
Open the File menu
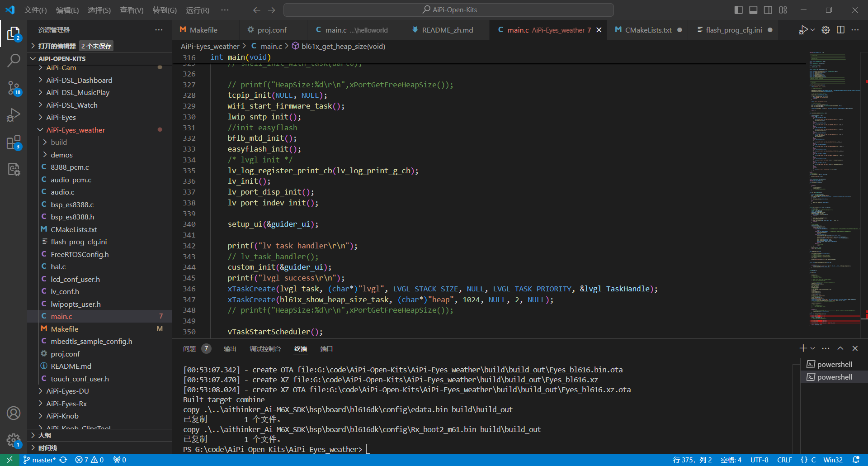35,10
